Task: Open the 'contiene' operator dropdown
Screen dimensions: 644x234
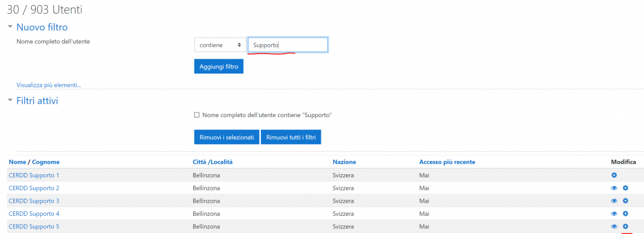Action: click(x=219, y=45)
